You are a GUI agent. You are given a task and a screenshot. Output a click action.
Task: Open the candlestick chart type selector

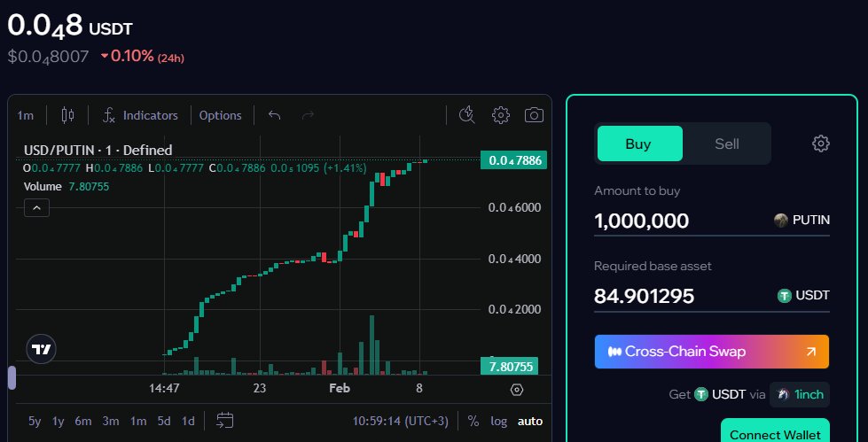(67, 116)
